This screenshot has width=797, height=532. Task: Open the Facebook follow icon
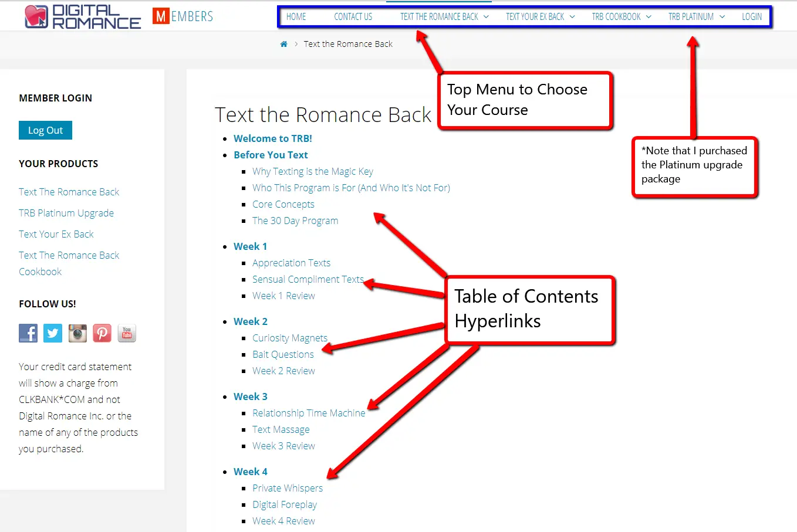[28, 333]
